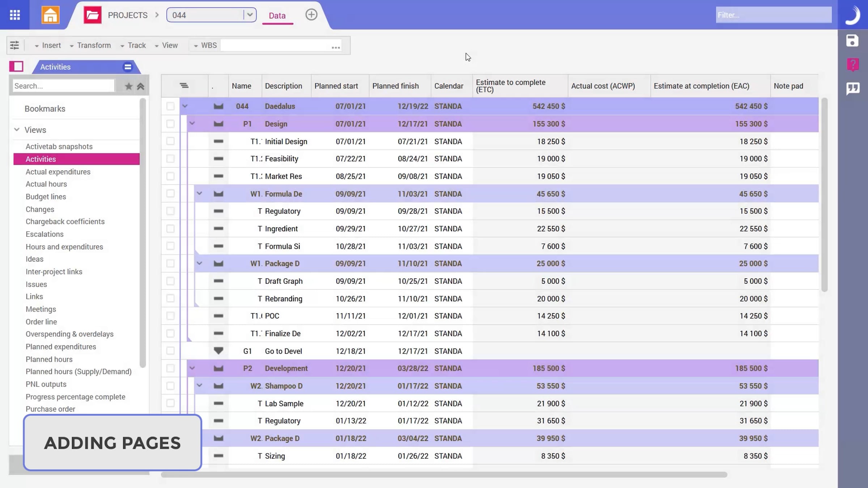868x488 pixels.
Task: Click the horizontal scrollbar below the table
Action: click(444, 475)
